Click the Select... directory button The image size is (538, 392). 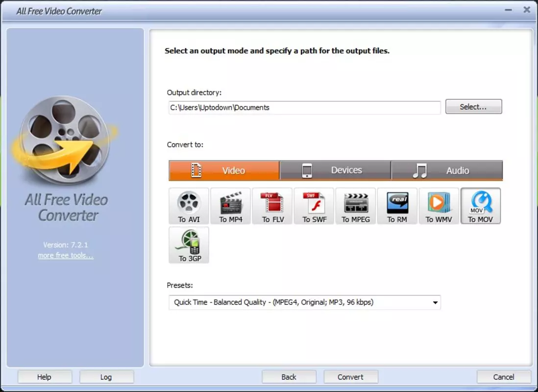click(x=473, y=107)
